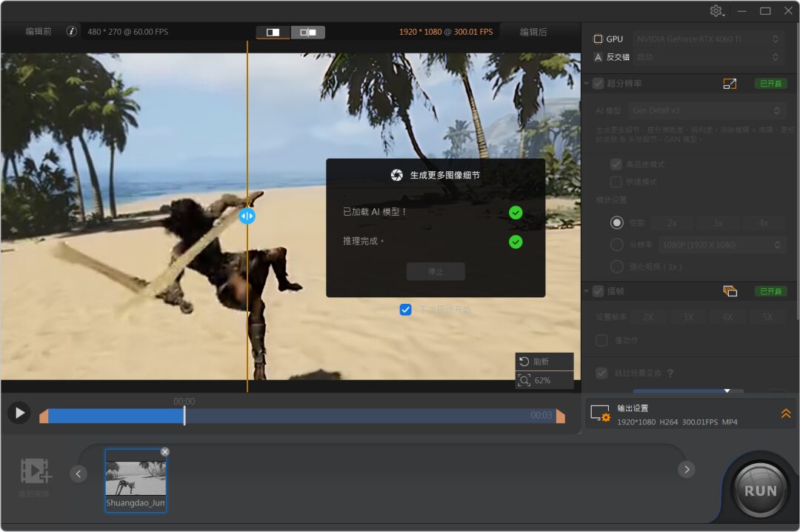Open the 反交错 mode dropdown
Image resolution: width=800 pixels, height=532 pixels.
pos(707,57)
